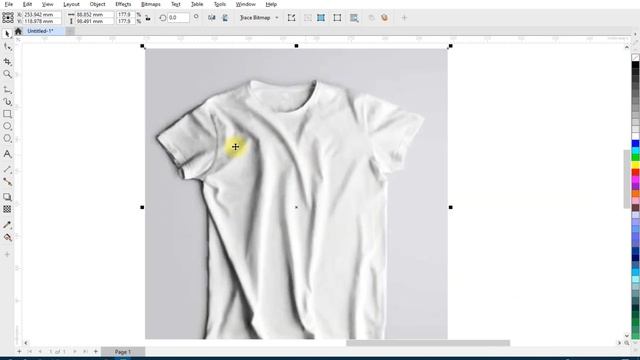The height and width of the screenshot is (360, 640).
Task: Pick the yellow color swatch
Action: pyautogui.click(x=636, y=165)
